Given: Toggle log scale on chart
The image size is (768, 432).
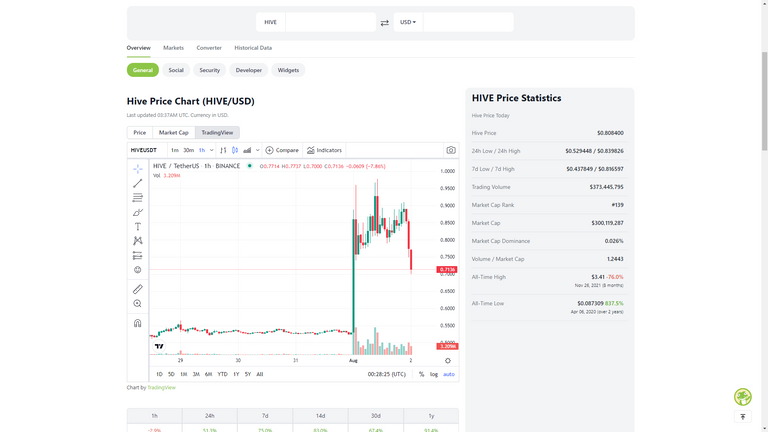Looking at the screenshot, I should pos(434,374).
